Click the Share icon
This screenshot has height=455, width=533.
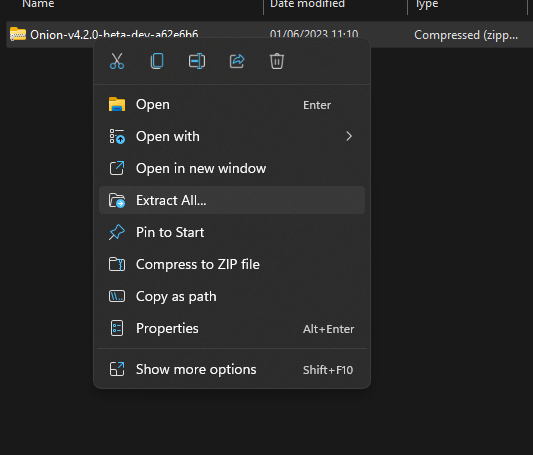237,61
